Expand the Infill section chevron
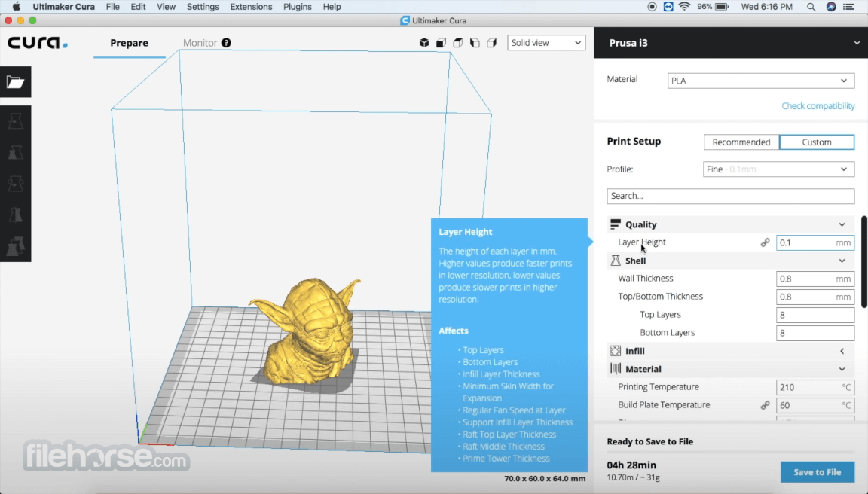 [x=842, y=351]
